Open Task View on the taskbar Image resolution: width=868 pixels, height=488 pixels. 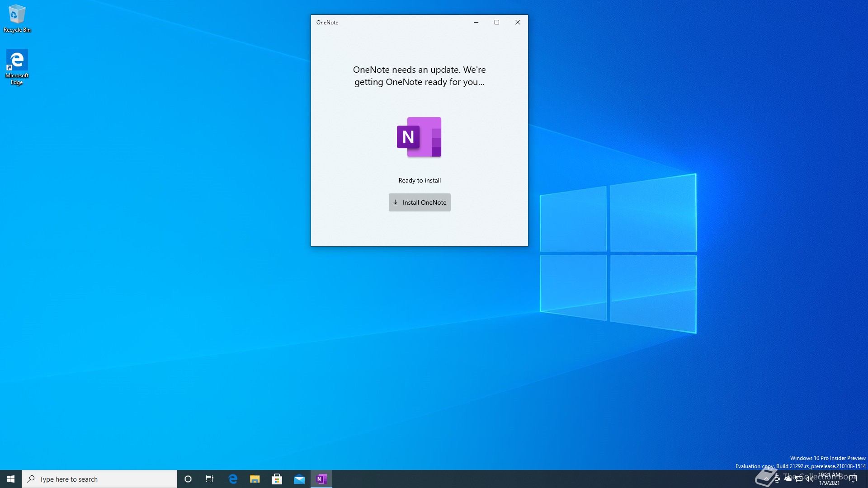(210, 479)
